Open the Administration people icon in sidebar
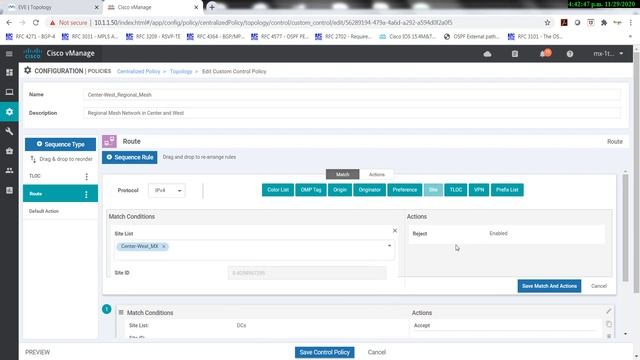Viewport: 640px width, 360px height. (x=9, y=170)
